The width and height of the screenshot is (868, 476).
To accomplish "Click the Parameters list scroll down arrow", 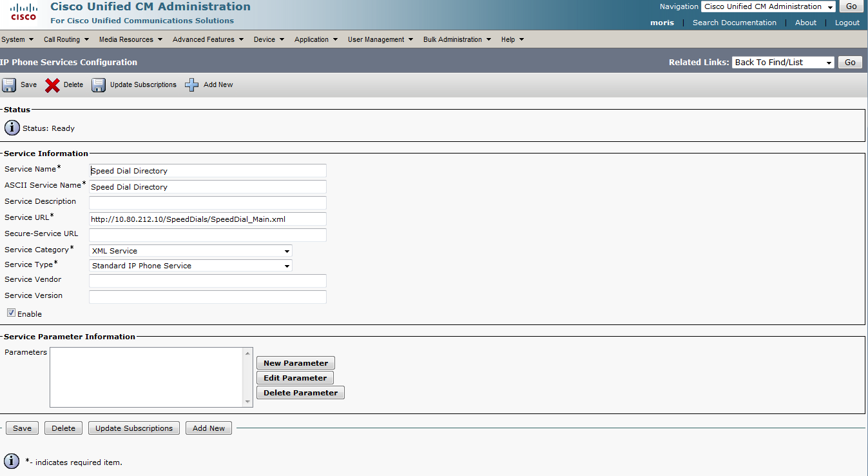I will click(x=248, y=402).
